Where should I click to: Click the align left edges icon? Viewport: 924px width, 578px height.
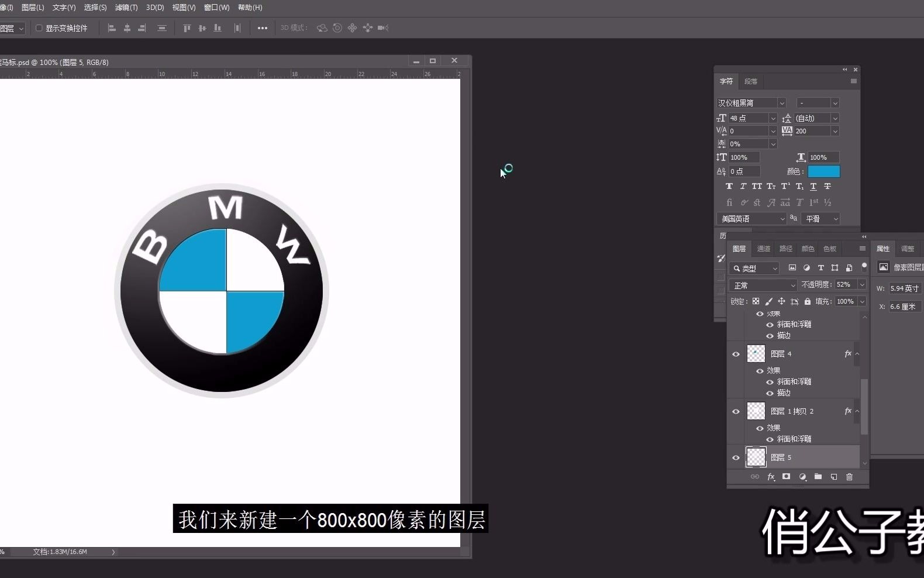coord(112,28)
